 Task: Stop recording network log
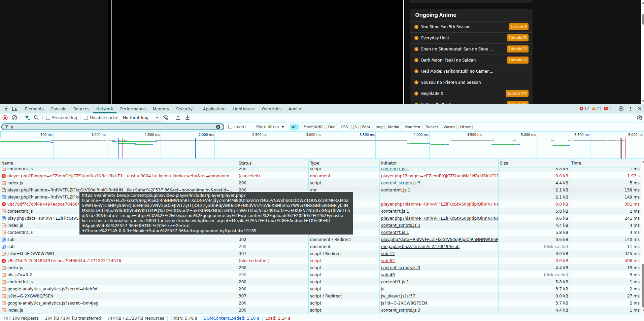click(x=5, y=118)
